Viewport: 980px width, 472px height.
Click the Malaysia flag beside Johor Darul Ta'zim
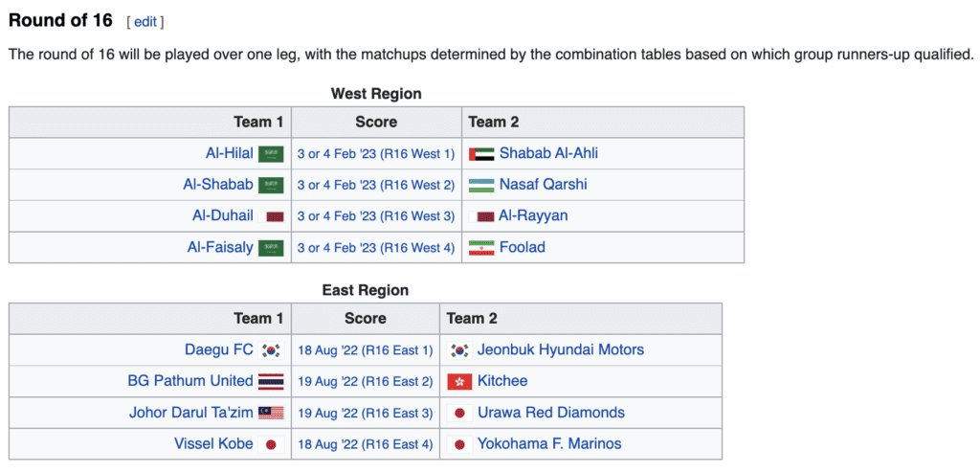pyautogui.click(x=271, y=414)
